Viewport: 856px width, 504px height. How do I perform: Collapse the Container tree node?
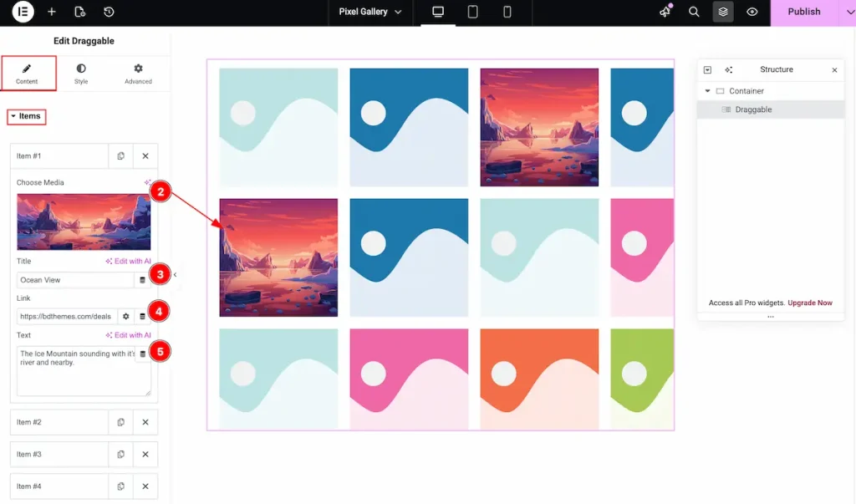point(708,91)
